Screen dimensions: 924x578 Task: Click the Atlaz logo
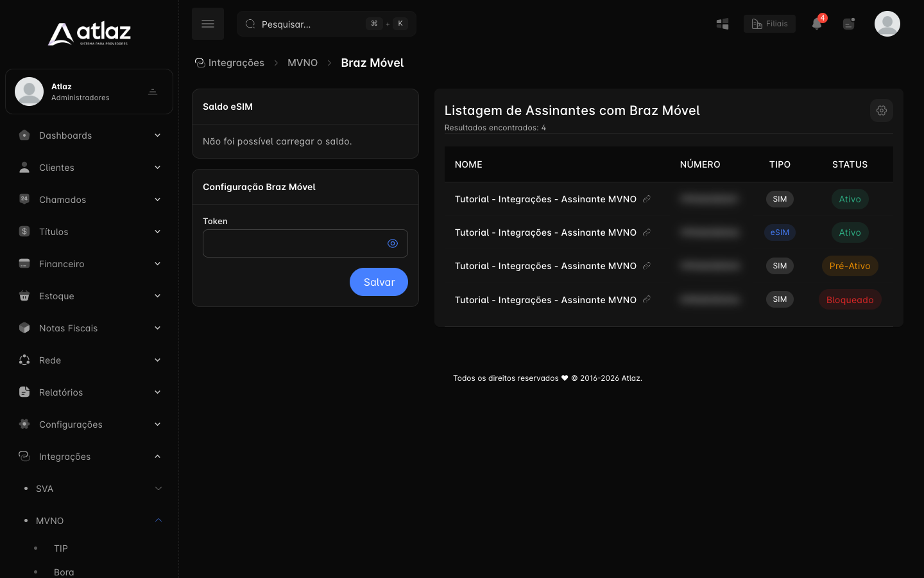[x=89, y=33]
